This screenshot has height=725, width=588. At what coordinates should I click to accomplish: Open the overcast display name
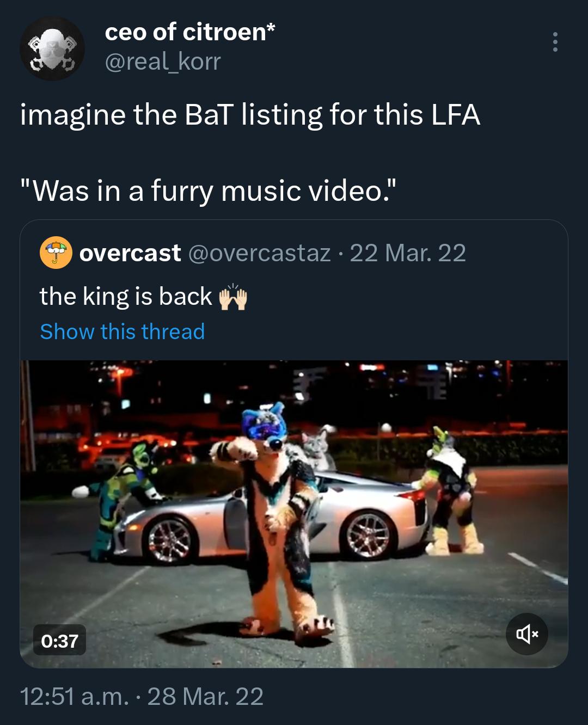coord(130,253)
